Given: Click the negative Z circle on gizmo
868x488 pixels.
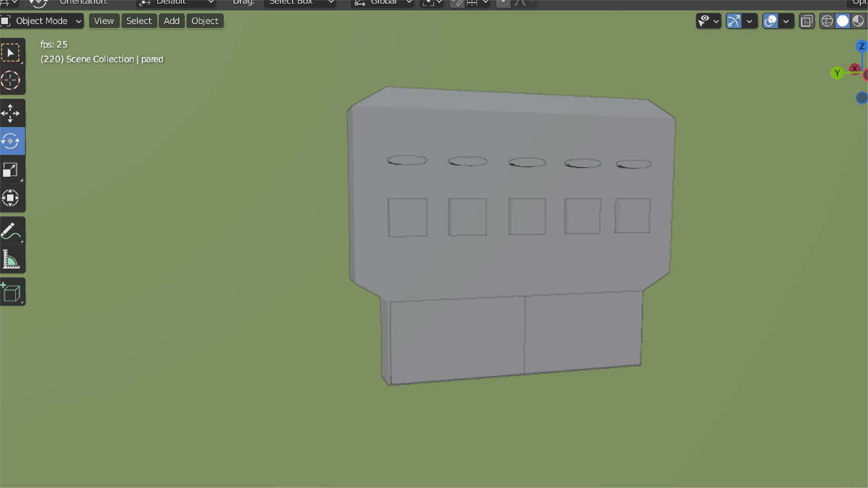Looking at the screenshot, I should (x=862, y=98).
